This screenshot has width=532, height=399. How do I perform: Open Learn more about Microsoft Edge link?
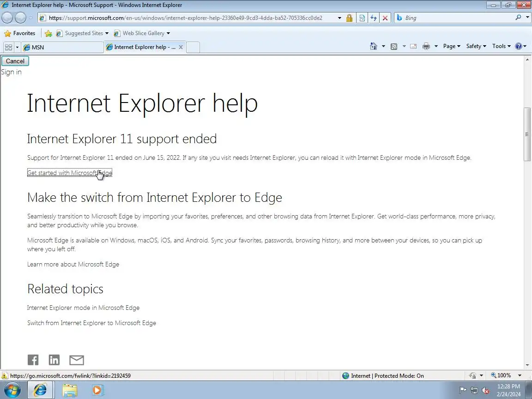tap(73, 264)
